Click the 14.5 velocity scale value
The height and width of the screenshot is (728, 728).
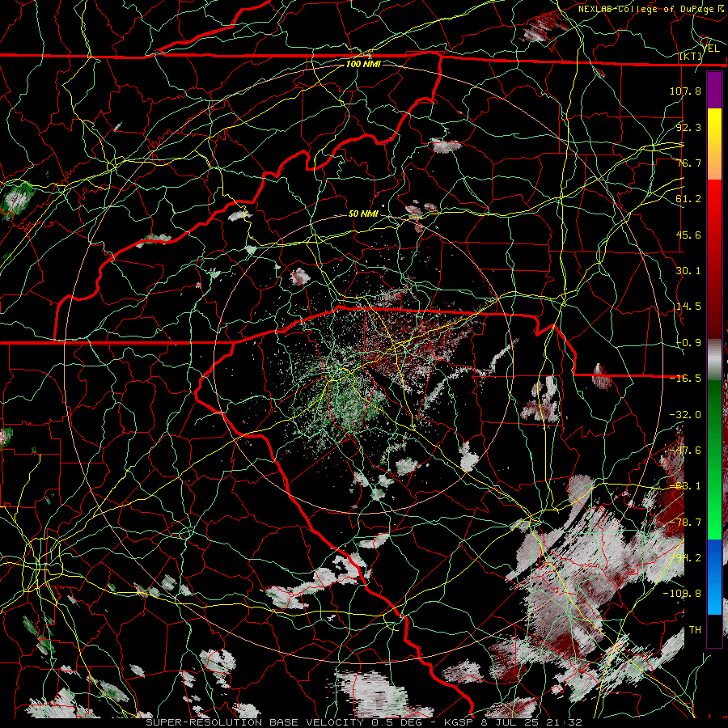click(x=688, y=307)
